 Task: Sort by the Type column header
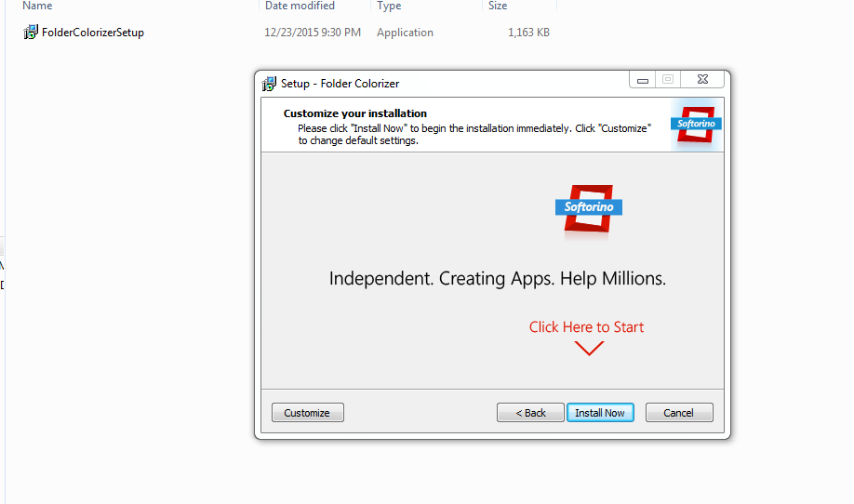pyautogui.click(x=389, y=6)
